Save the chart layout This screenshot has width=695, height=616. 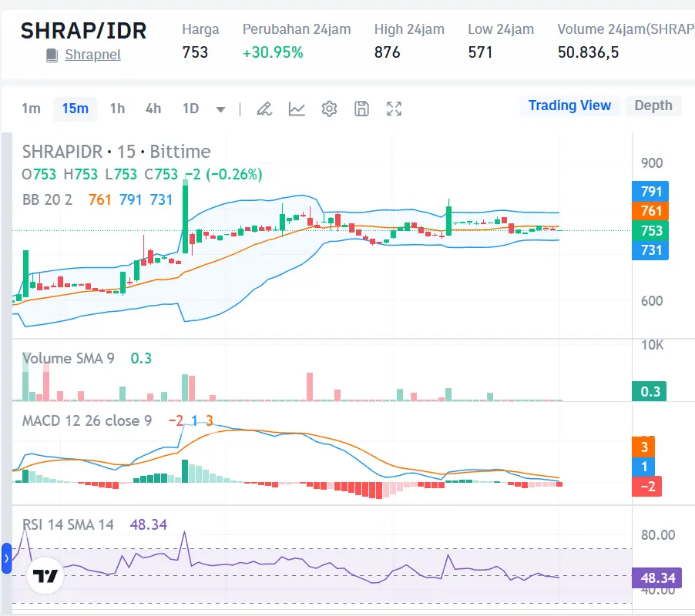pos(361,109)
